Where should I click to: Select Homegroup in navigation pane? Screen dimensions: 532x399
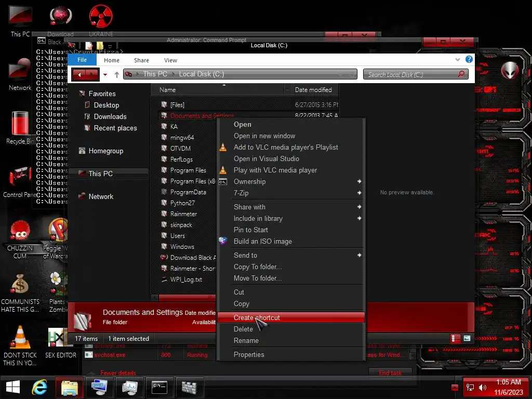[105, 151]
